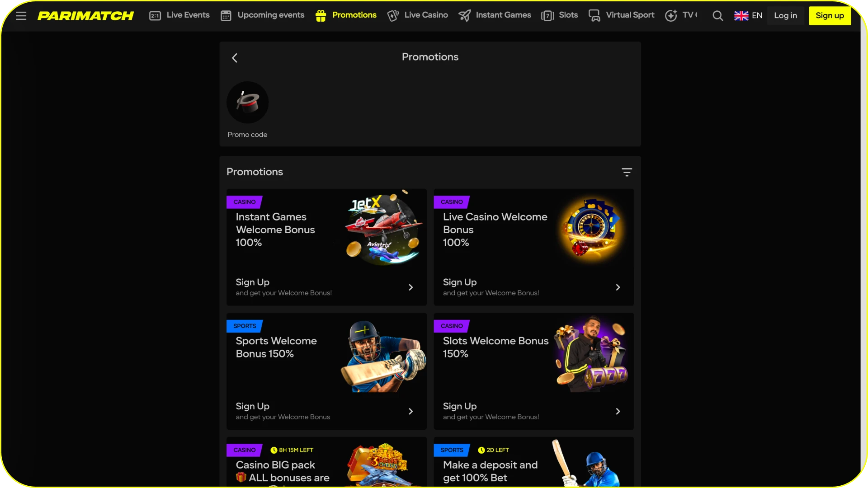Go back with the left chevron
The image size is (868, 488).
tap(235, 58)
